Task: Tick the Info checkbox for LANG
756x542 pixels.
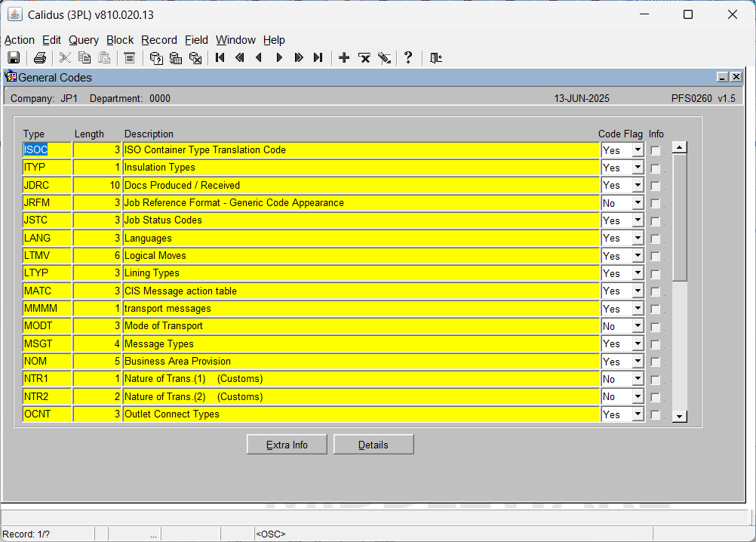Action: (655, 239)
